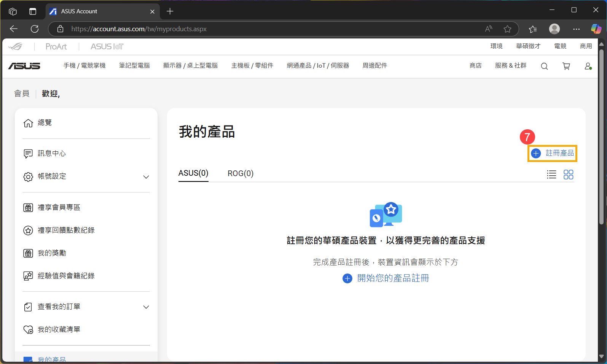Open the browser settings and more menu
This screenshot has width=607, height=364.
point(577,29)
